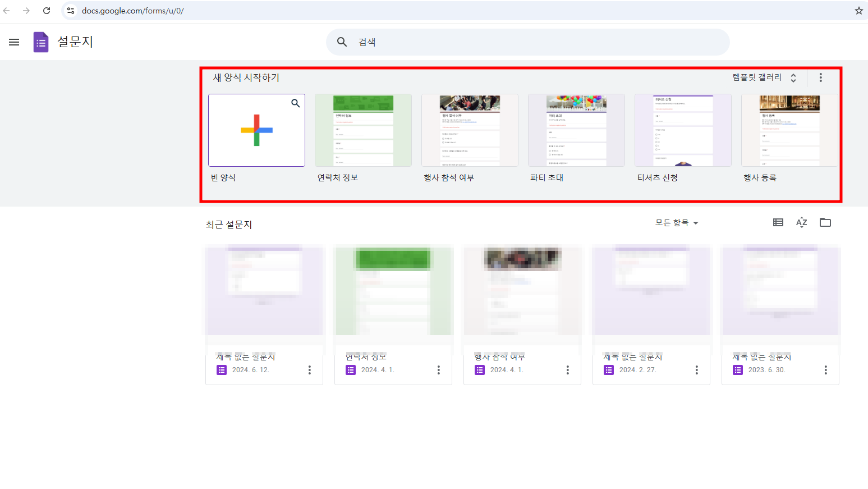Click the search magnifier icon in search bar
868x489 pixels.
pyautogui.click(x=342, y=42)
